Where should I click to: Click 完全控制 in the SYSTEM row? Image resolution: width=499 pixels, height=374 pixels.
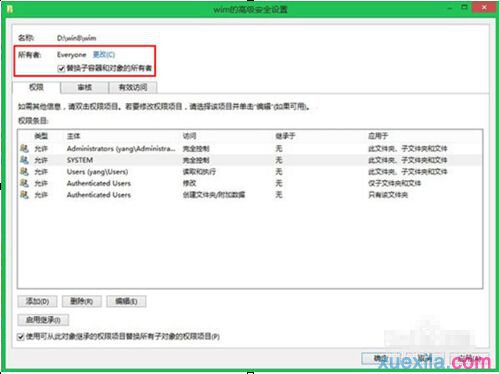click(196, 160)
